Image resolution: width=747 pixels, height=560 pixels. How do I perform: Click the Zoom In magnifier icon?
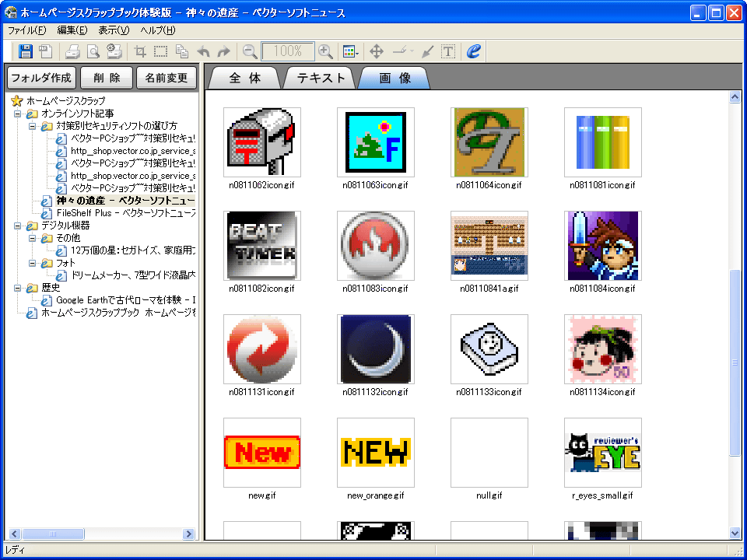(325, 51)
